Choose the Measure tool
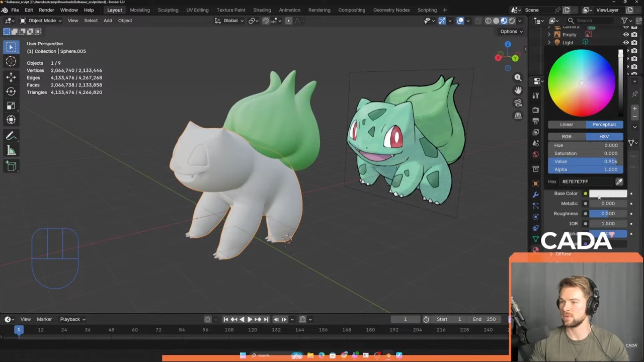This screenshot has height=362, width=644. point(11,151)
